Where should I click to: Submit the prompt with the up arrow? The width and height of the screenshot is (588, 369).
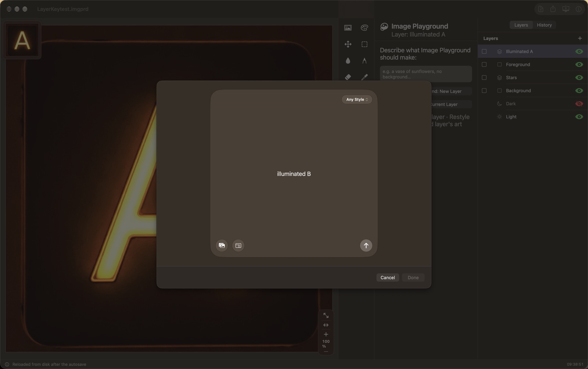366,246
